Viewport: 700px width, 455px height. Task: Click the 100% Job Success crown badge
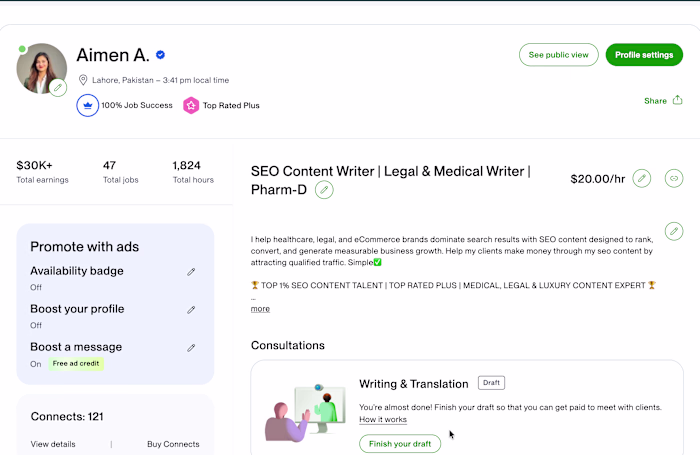[x=88, y=105]
